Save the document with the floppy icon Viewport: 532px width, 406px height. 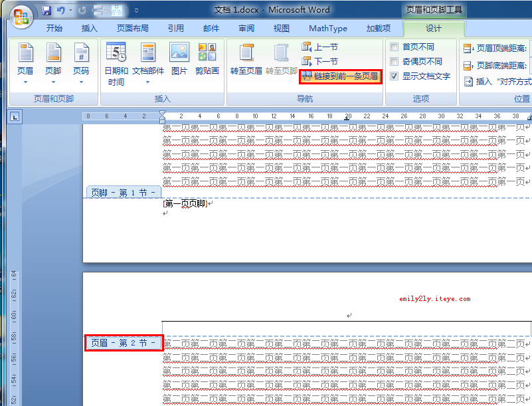46,11
